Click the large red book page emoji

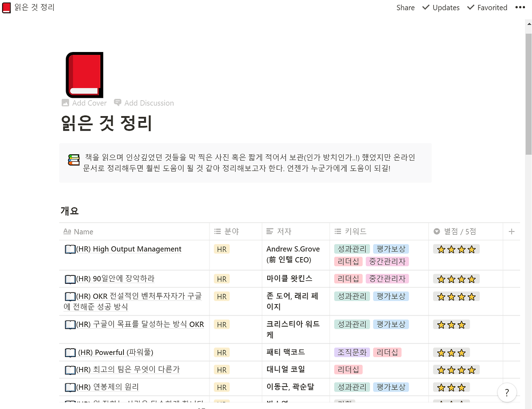pos(84,75)
